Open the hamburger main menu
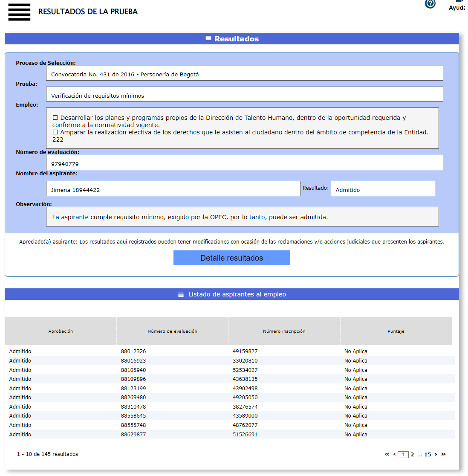Screen dimensions: 468x476 [19, 12]
